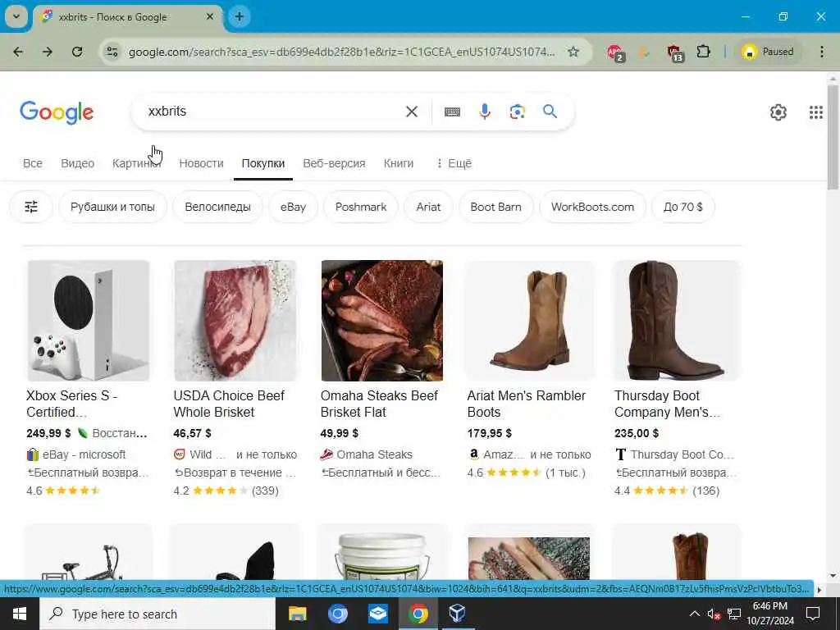Image resolution: width=840 pixels, height=630 pixels.
Task: Apply the WorkBoots.com filter chip
Action: (x=592, y=207)
